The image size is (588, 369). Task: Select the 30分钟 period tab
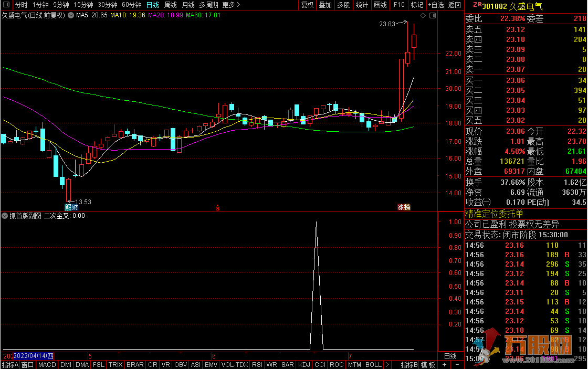tap(108, 5)
